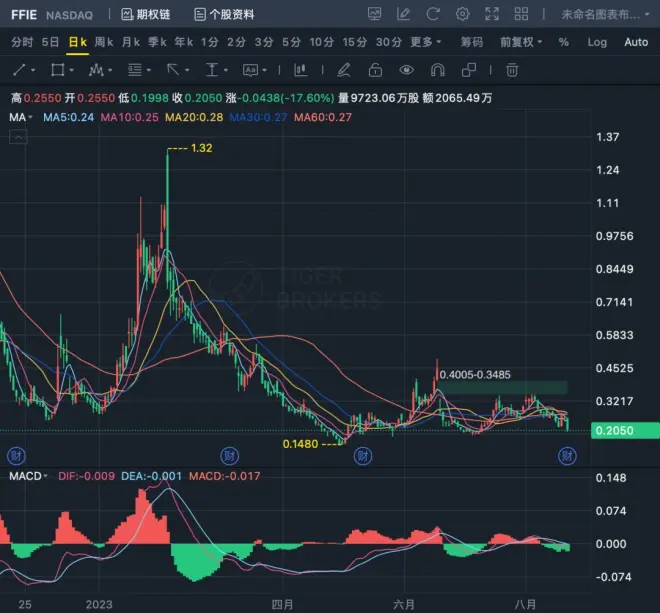Viewport: 660px width, 613px height.
Task: Click the fullscreen expand icon
Action: pos(493,15)
